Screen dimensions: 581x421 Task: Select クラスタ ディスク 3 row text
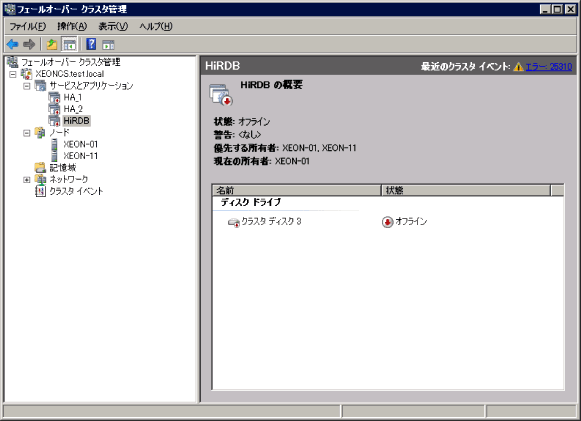271,222
